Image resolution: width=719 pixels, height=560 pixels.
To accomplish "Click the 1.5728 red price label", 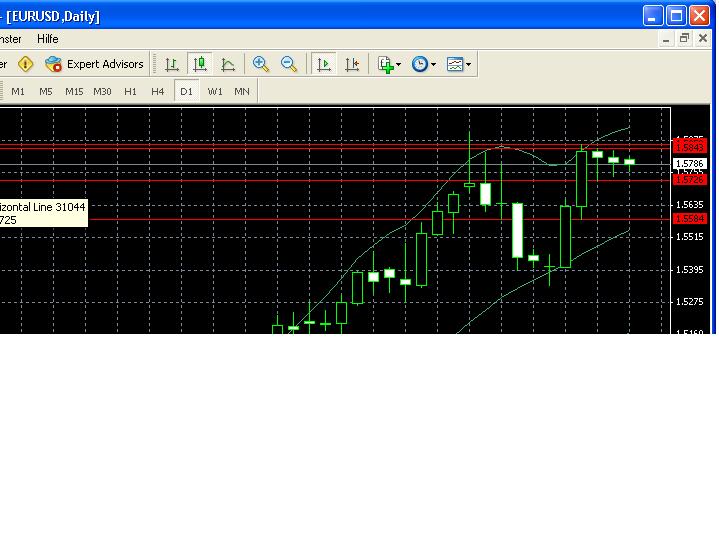I will [x=690, y=179].
